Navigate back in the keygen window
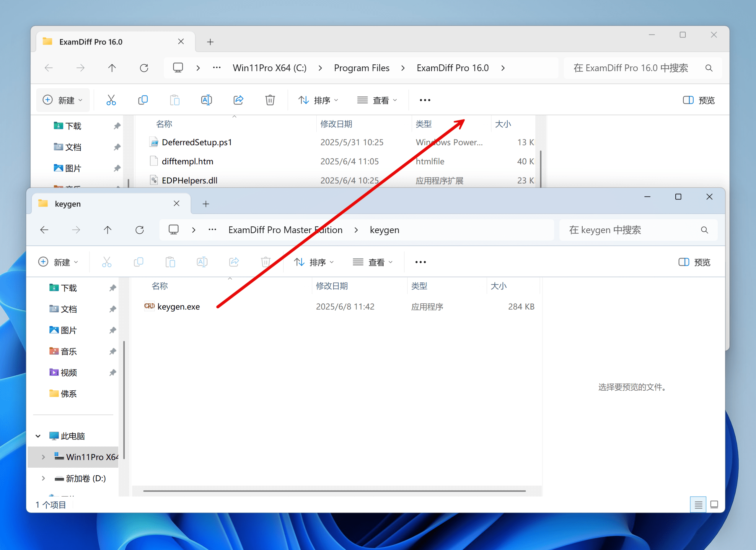This screenshot has height=550, width=756. [x=44, y=230]
